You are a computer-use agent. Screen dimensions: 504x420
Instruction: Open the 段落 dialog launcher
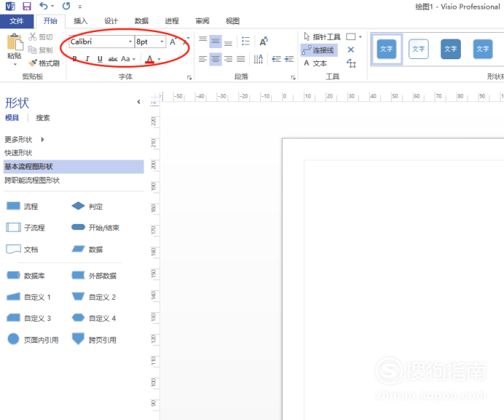(x=293, y=77)
